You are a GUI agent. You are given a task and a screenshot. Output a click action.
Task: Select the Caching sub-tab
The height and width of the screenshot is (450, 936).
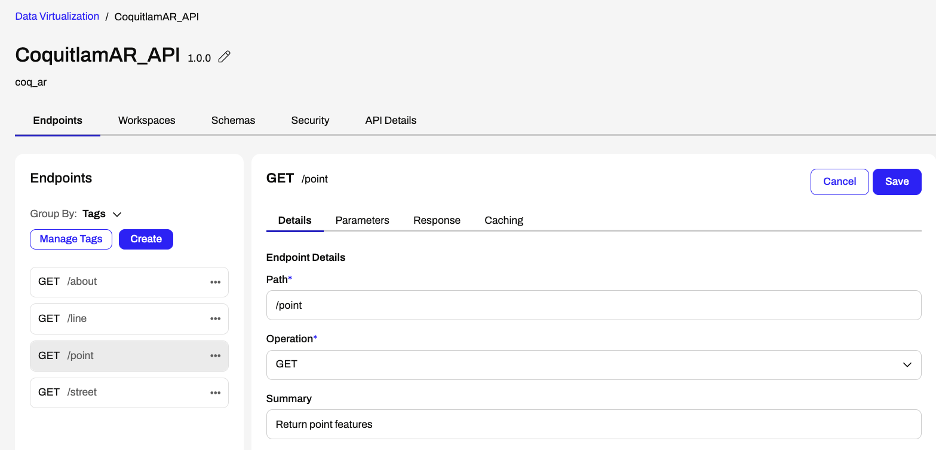(504, 220)
